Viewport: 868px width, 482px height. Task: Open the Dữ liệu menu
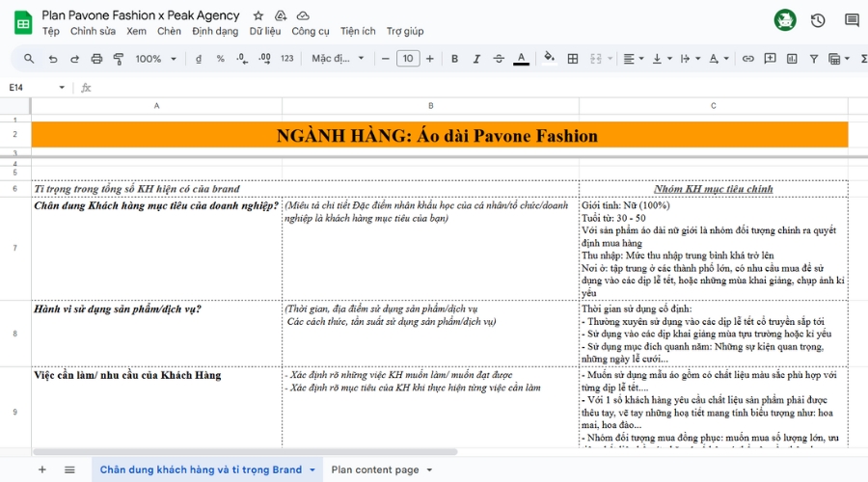tap(264, 32)
